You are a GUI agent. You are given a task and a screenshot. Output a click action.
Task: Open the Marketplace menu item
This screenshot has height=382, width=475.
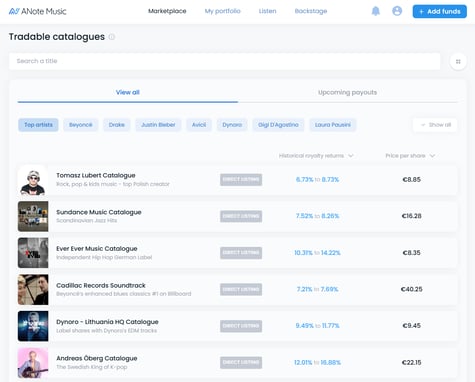(167, 11)
